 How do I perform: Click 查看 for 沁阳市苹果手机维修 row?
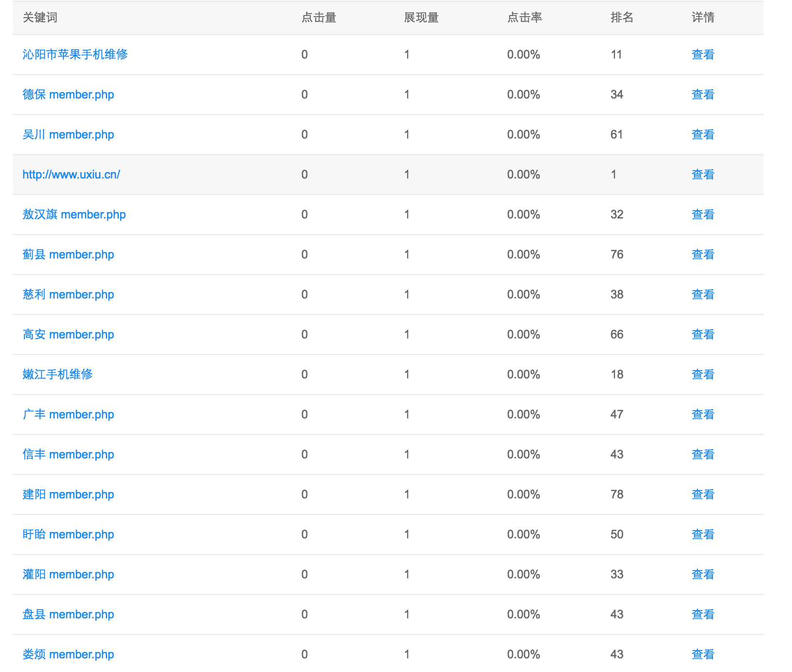[703, 55]
